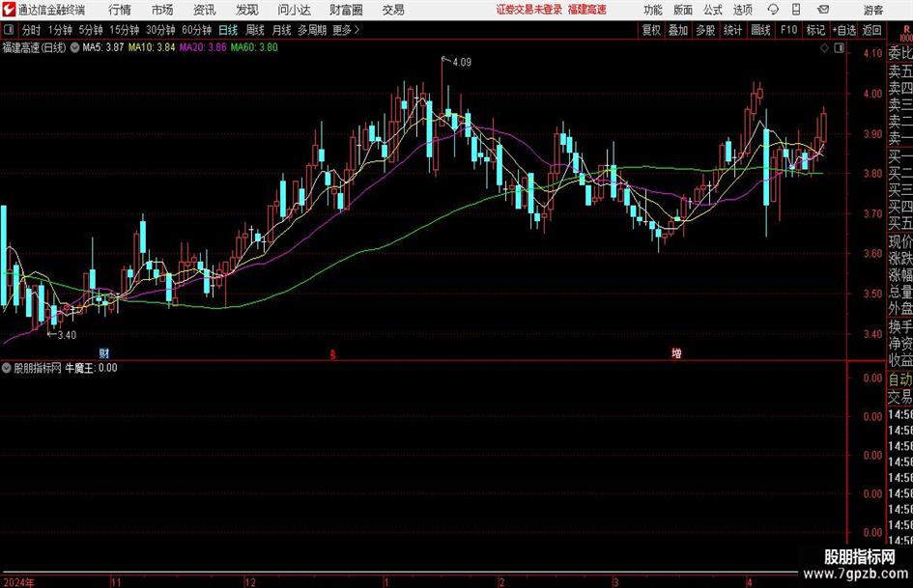Screen dimensions: 913x588
Task: Switch to 1分钟 period
Action: pos(60,30)
